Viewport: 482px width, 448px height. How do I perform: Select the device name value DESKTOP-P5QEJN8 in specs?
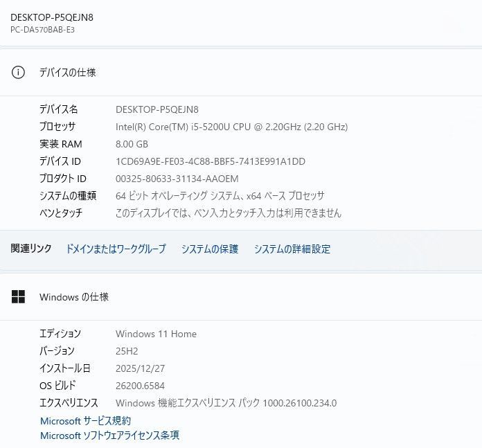[157, 109]
